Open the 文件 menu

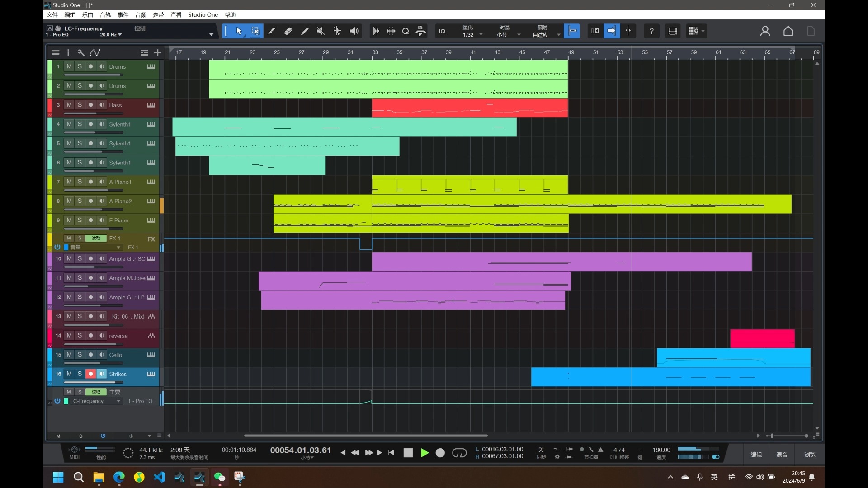(52, 14)
